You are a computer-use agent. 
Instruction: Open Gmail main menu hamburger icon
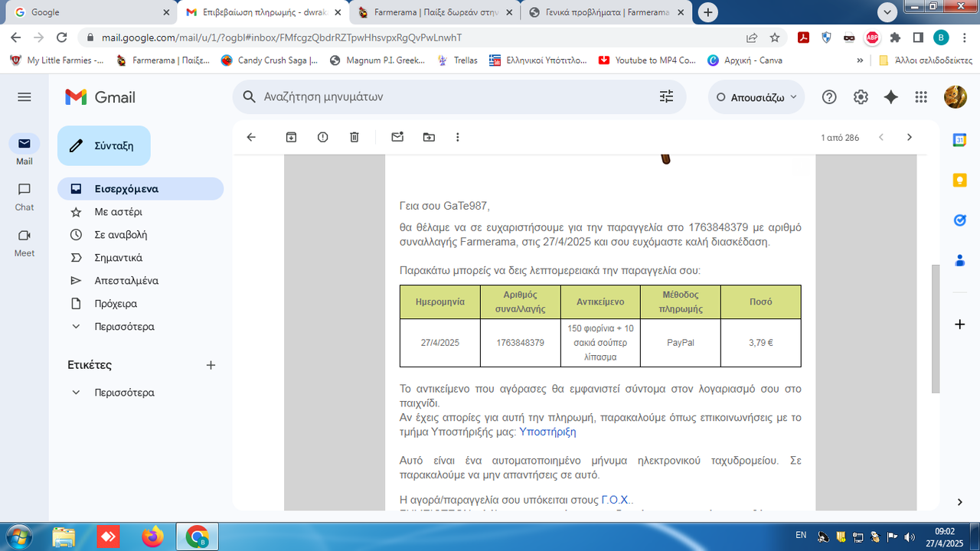click(x=24, y=97)
